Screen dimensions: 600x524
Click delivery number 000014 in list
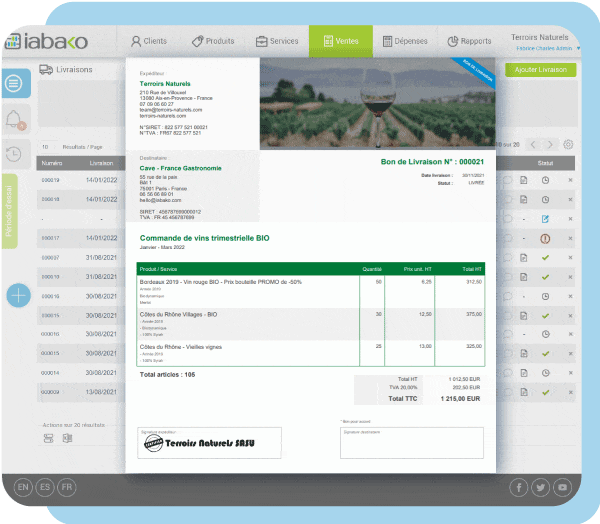click(50, 372)
